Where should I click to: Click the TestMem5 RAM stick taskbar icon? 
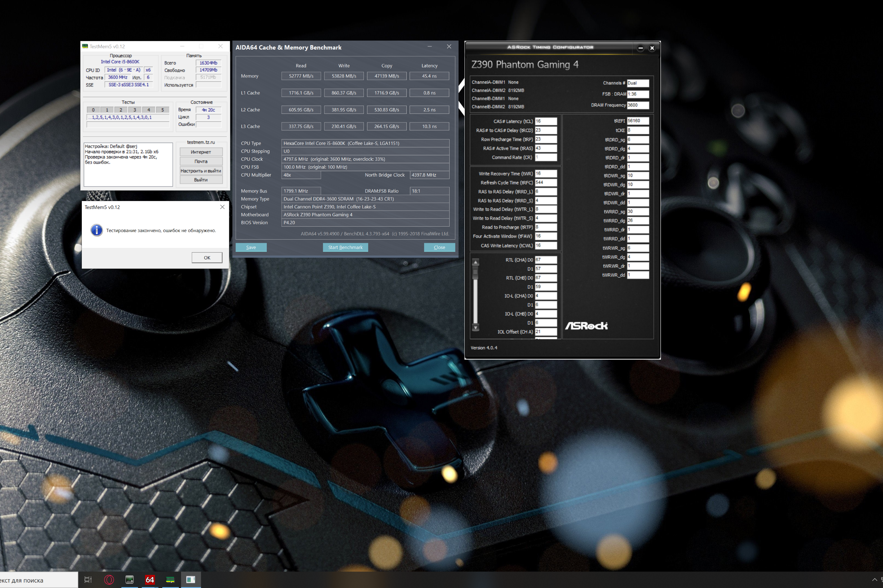tap(170, 580)
